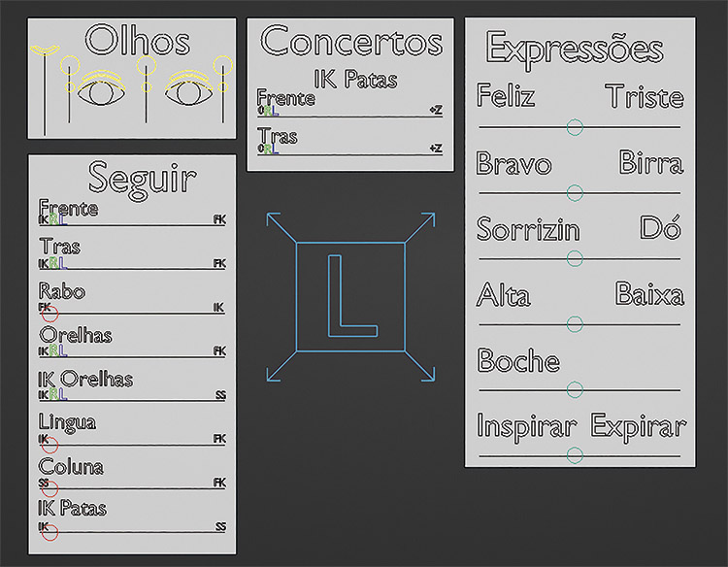The image size is (728, 567).
Task: Select the Boche slider handle
Action: (x=575, y=390)
